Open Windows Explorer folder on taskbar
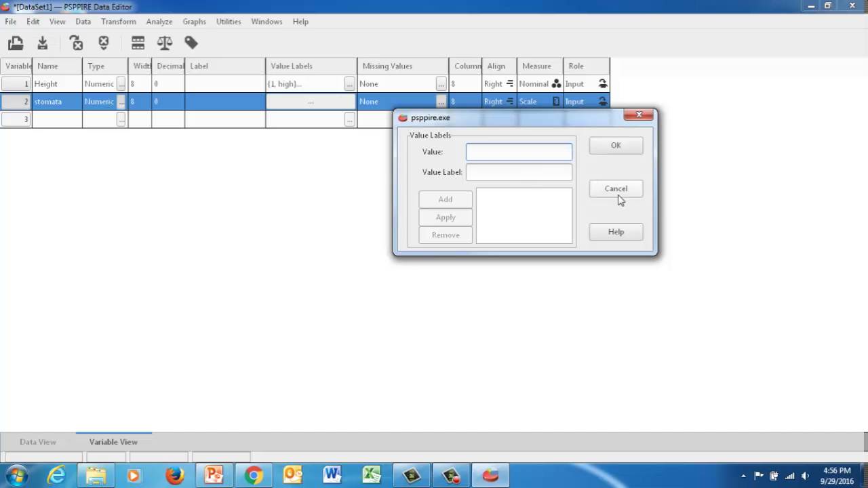The width and height of the screenshot is (868, 488). pyautogui.click(x=96, y=476)
